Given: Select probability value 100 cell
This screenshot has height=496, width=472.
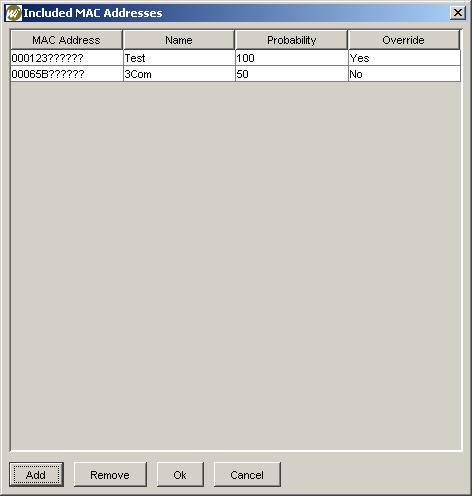Looking at the screenshot, I should [292, 58].
